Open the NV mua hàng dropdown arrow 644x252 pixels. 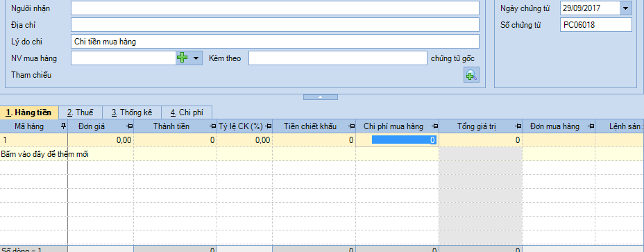tap(196, 58)
